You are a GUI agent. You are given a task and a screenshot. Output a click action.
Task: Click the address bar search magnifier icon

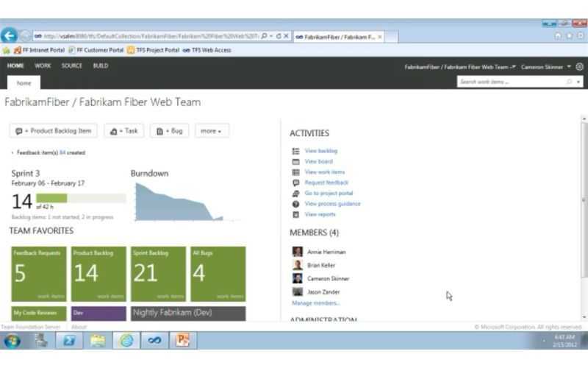click(x=264, y=36)
